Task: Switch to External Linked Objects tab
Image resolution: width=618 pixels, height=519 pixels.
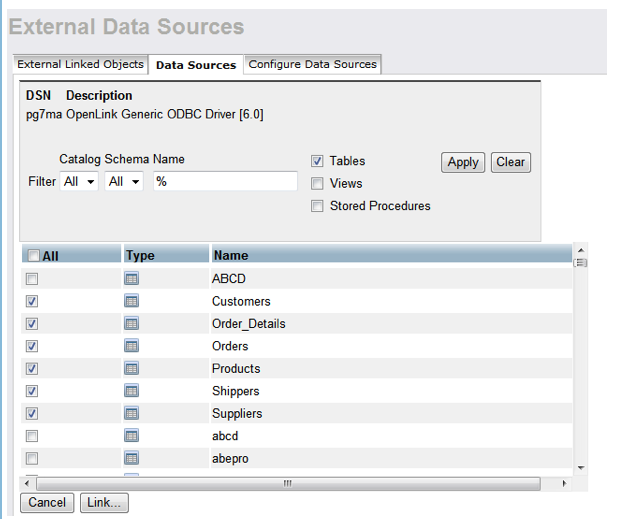Action: (81, 64)
